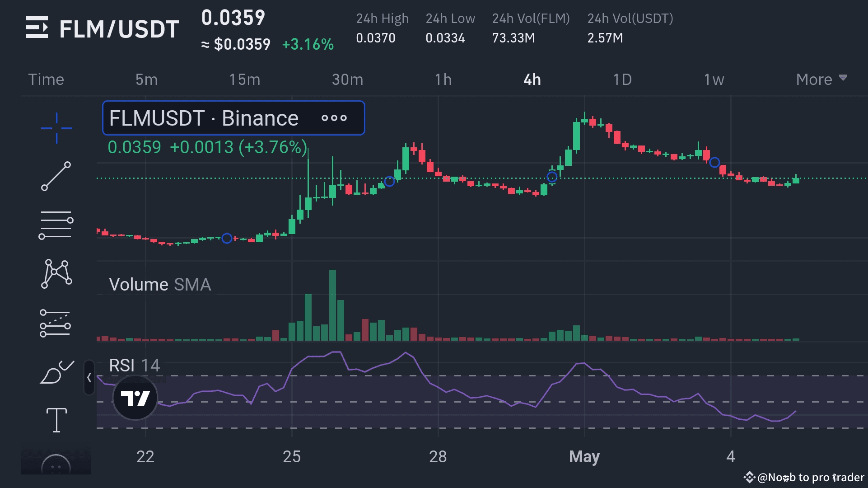Select the brush drawing tool
The image size is (868, 488).
point(56,373)
